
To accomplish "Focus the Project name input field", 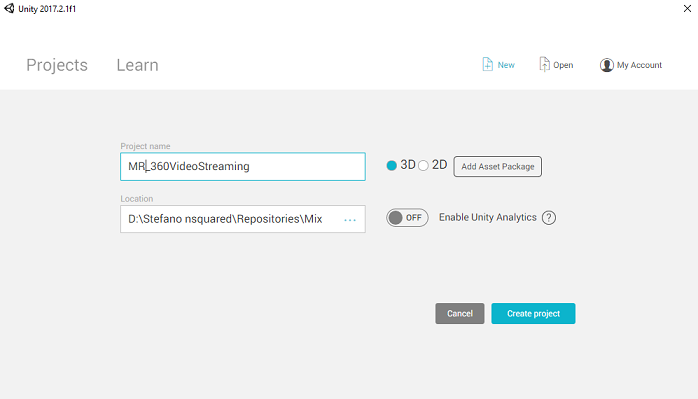I will pos(243,167).
